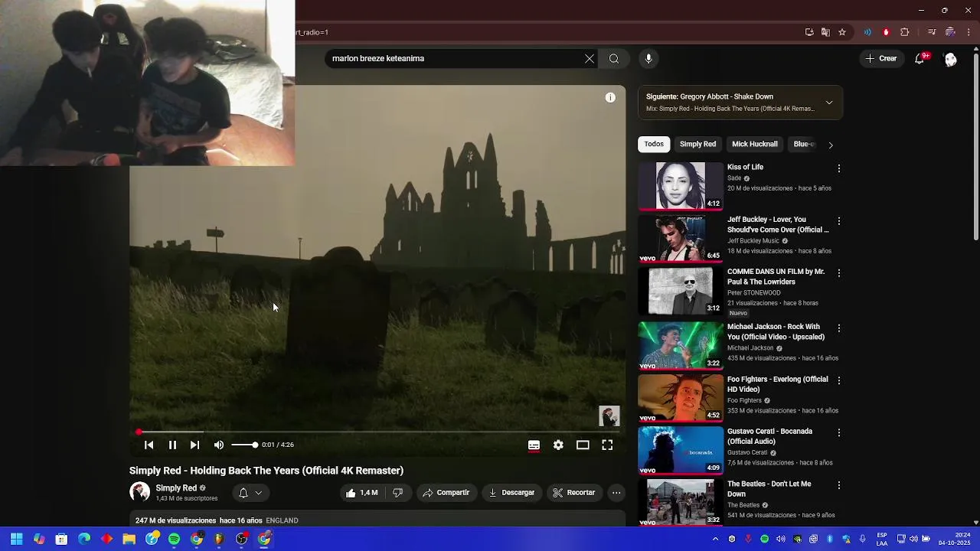980x551 pixels.
Task: Open Chrome media controls icon
Action: pyautogui.click(x=932, y=32)
